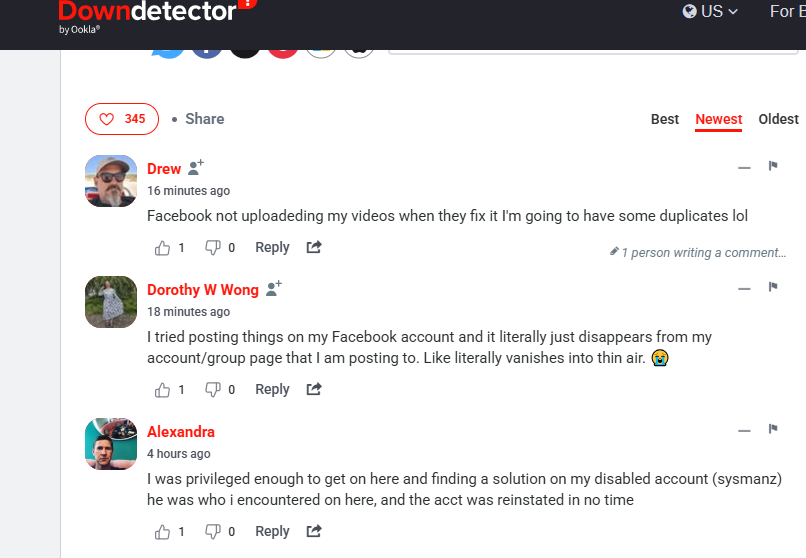Open Alexandra's profile avatar
Viewport: 806px width, 558px height.
pos(111,444)
